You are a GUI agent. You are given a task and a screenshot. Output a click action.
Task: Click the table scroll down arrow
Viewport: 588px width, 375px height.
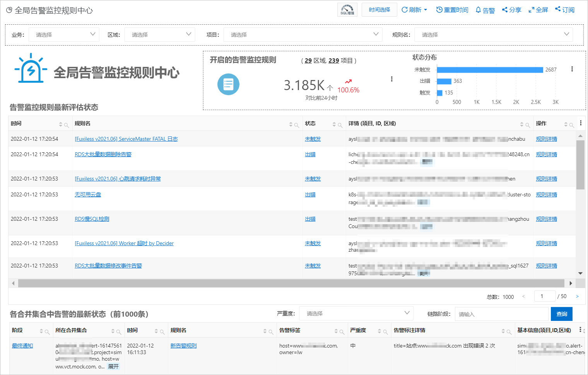tap(580, 273)
